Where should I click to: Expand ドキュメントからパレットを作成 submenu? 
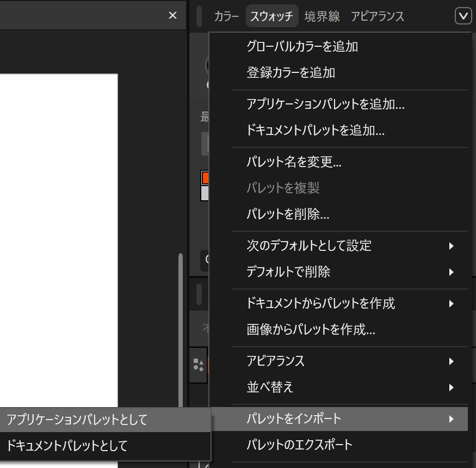coord(338,304)
